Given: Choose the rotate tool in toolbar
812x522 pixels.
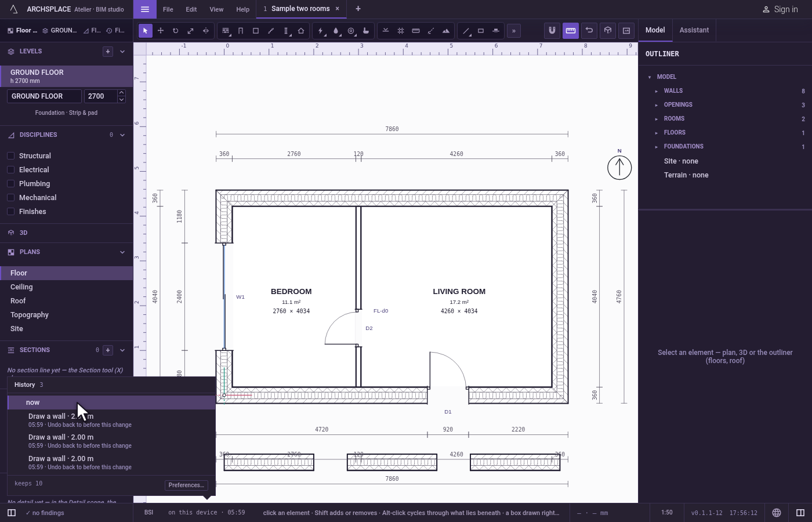Looking at the screenshot, I should pos(176,31).
